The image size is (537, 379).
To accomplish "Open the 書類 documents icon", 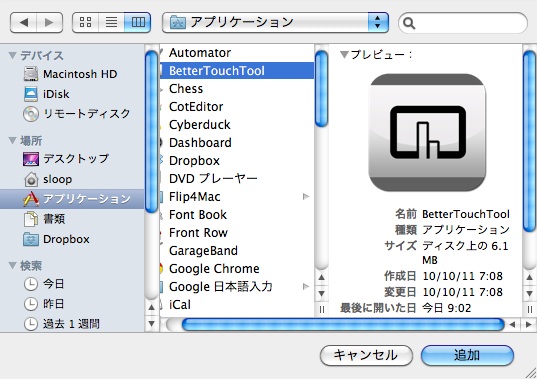I will (x=30, y=219).
